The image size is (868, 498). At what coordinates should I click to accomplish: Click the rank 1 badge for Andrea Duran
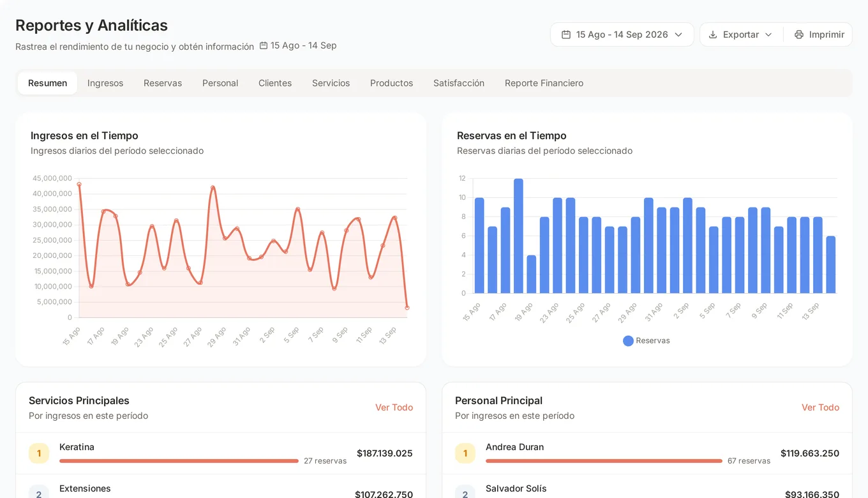pyautogui.click(x=465, y=453)
